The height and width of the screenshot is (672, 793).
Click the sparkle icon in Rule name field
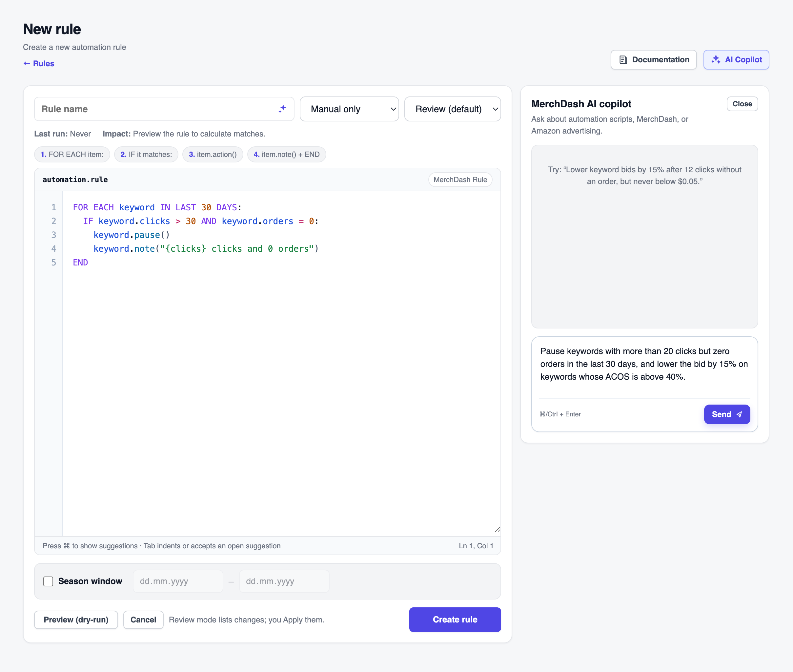pyautogui.click(x=282, y=109)
